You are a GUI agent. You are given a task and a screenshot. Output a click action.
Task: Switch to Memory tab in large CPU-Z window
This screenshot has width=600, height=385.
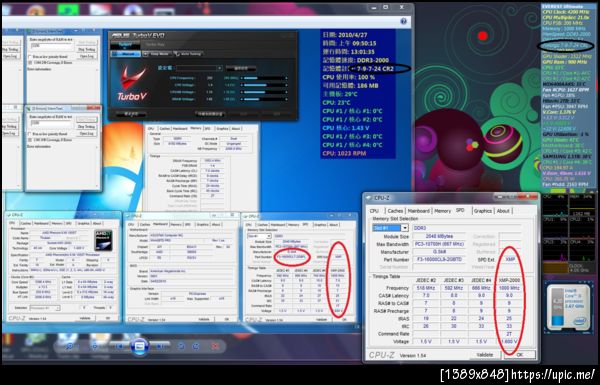point(442,211)
